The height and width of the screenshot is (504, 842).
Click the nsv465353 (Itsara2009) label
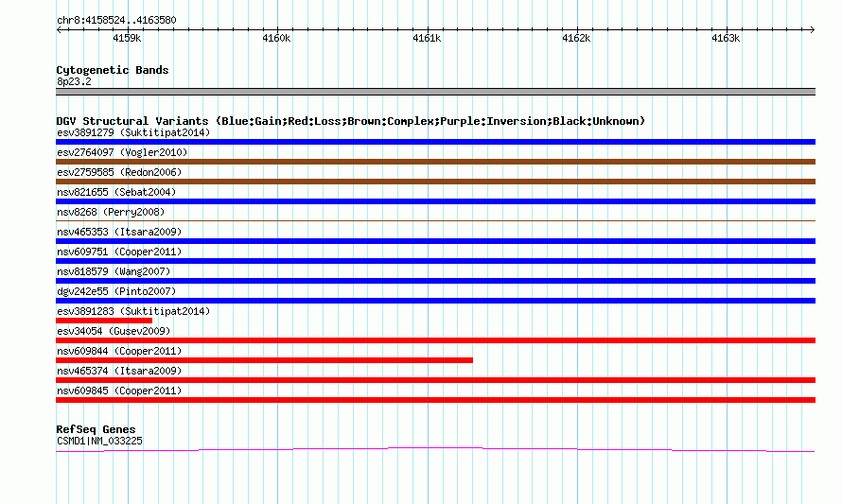click(x=119, y=232)
